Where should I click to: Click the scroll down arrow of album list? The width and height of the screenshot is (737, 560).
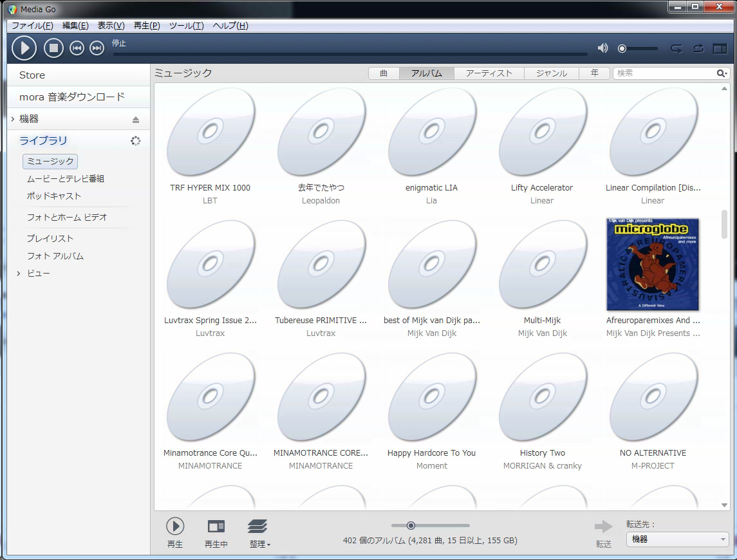coord(724,505)
